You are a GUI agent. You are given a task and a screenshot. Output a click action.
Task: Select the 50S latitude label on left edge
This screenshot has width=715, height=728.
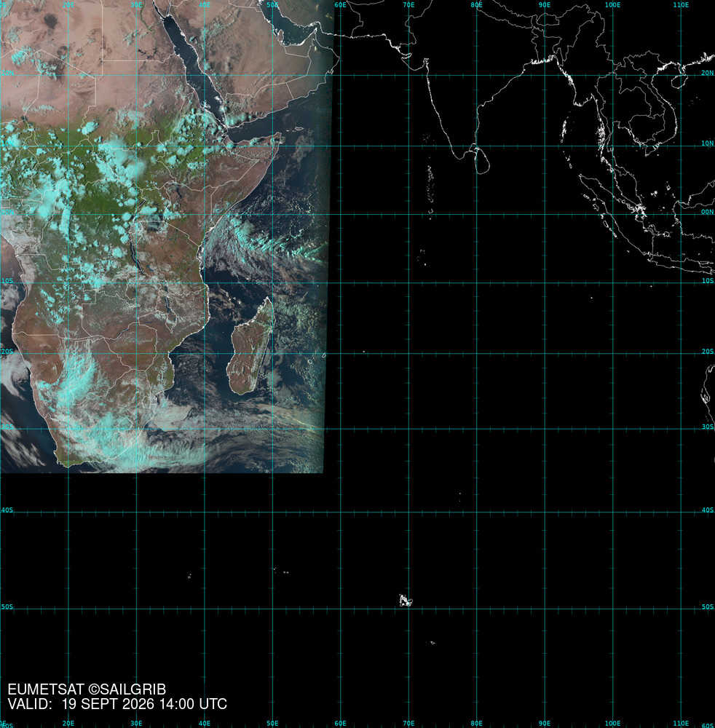(7, 607)
